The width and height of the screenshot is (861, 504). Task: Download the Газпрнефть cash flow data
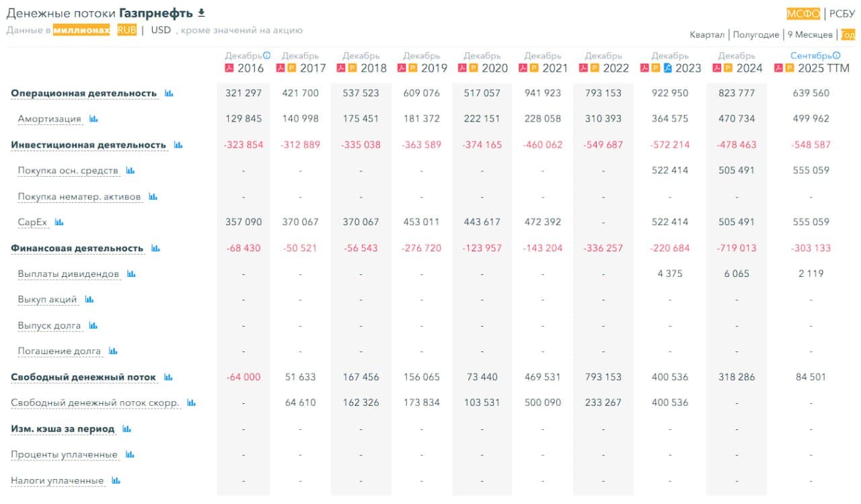[x=201, y=13]
